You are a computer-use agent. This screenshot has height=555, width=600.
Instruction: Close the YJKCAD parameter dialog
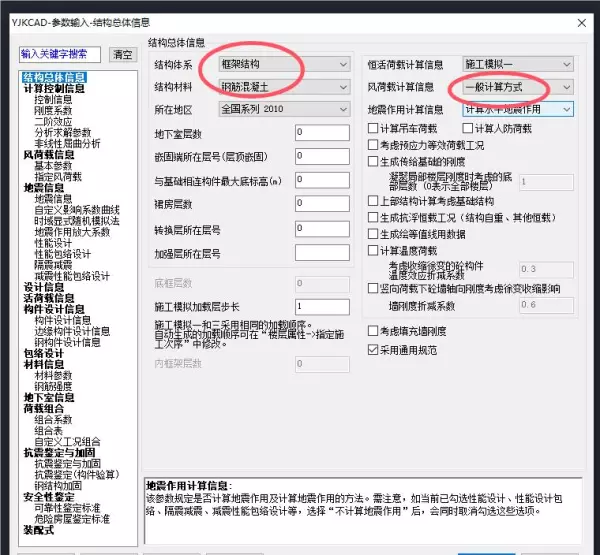click(x=582, y=23)
